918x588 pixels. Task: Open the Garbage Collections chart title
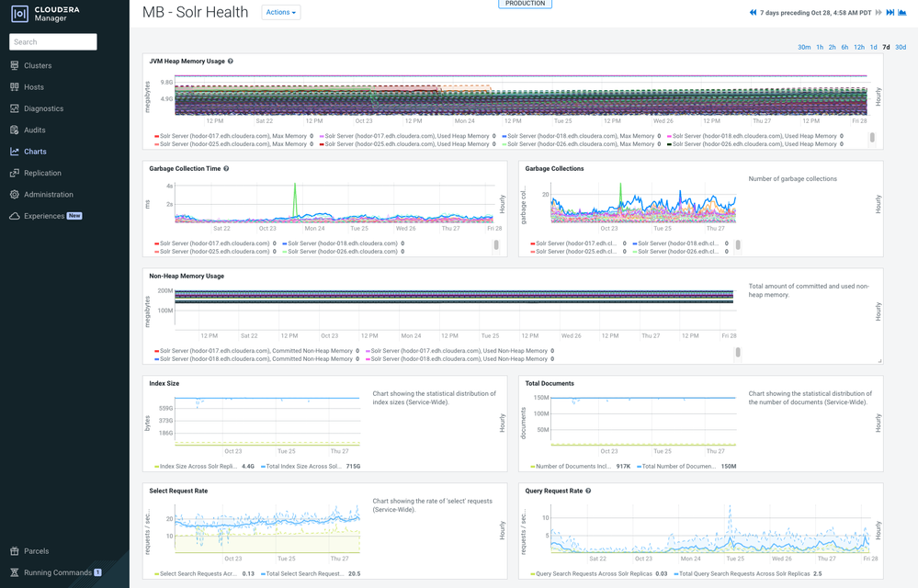coord(554,168)
